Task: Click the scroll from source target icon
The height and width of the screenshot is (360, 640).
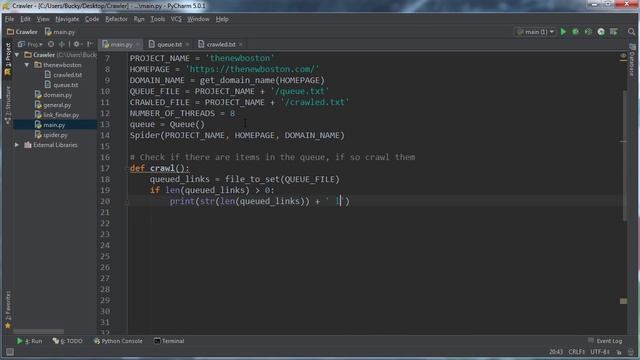Action: click(x=51, y=44)
